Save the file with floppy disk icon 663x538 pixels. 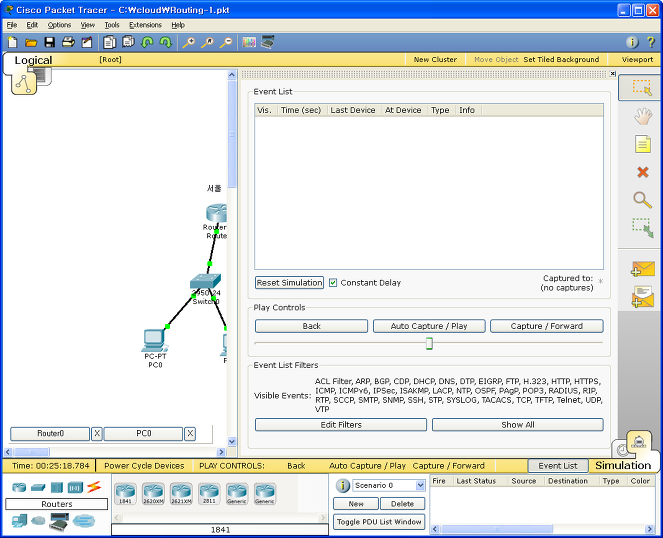(50, 42)
